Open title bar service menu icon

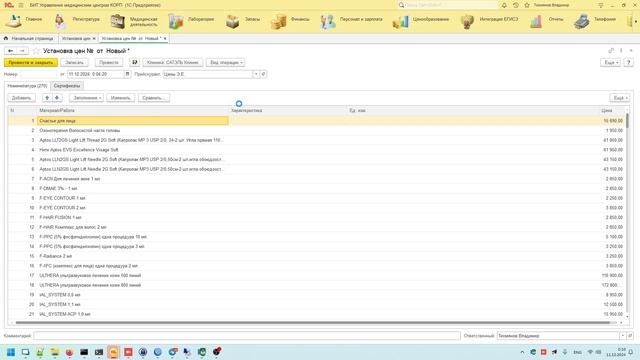pyautogui.click(x=600, y=5)
